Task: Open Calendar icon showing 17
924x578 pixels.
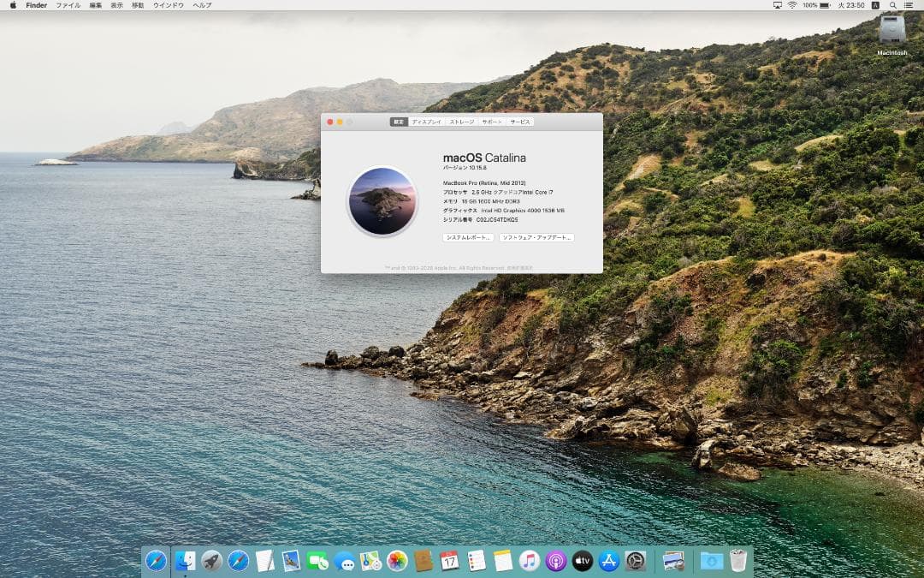Action: click(x=450, y=560)
